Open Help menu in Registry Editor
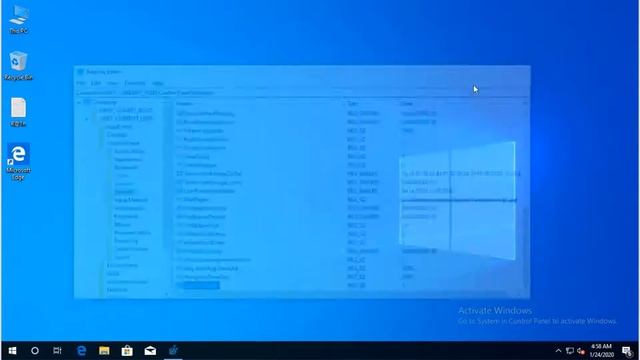640x360 pixels. pos(158,83)
